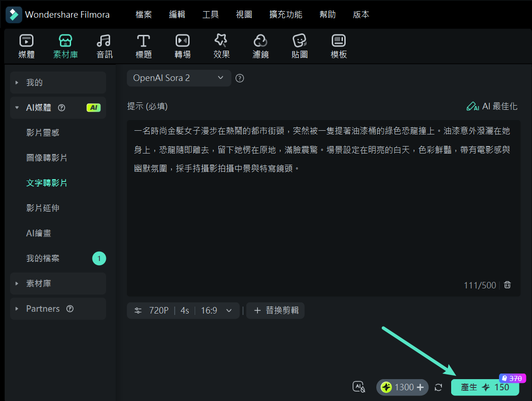Open the 濾鏡 filters panel

[260, 45]
